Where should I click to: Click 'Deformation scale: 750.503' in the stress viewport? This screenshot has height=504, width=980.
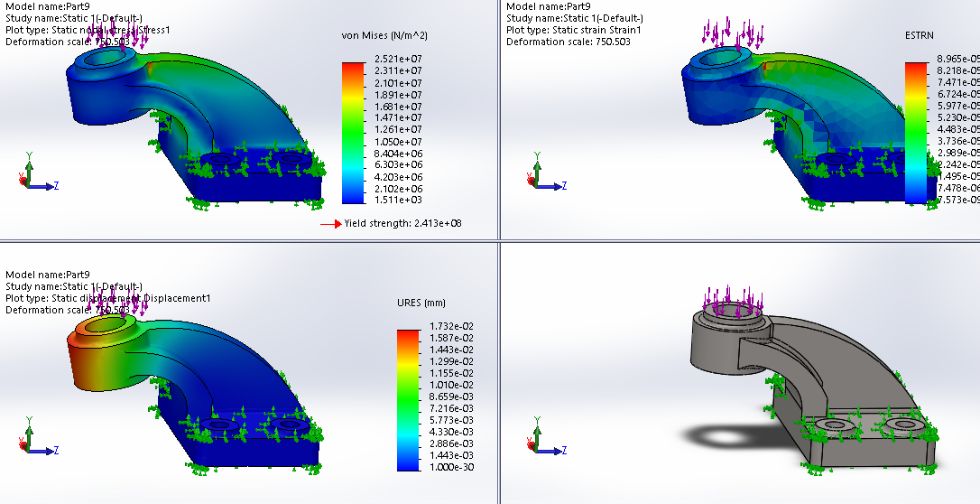(68, 42)
